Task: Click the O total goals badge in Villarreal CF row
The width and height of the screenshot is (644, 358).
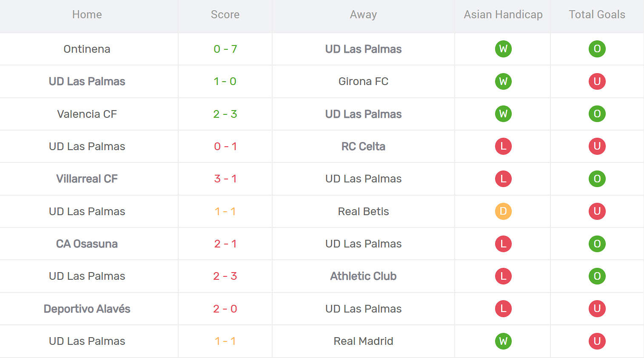Action: [597, 179]
